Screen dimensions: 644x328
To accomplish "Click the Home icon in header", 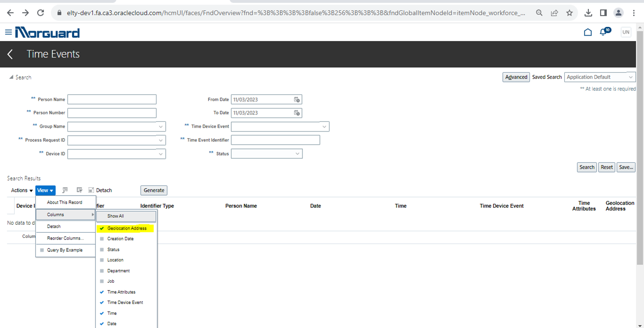I will (587, 33).
